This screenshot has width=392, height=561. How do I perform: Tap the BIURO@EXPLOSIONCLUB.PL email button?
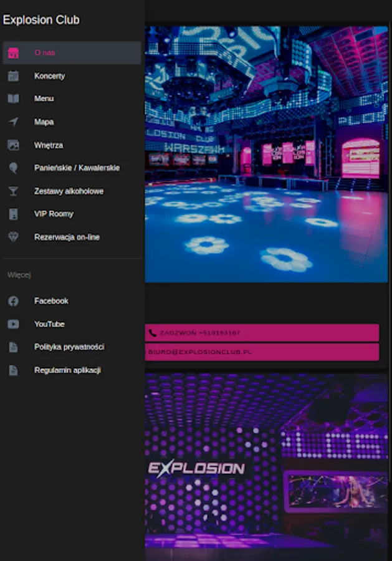pyautogui.click(x=262, y=352)
